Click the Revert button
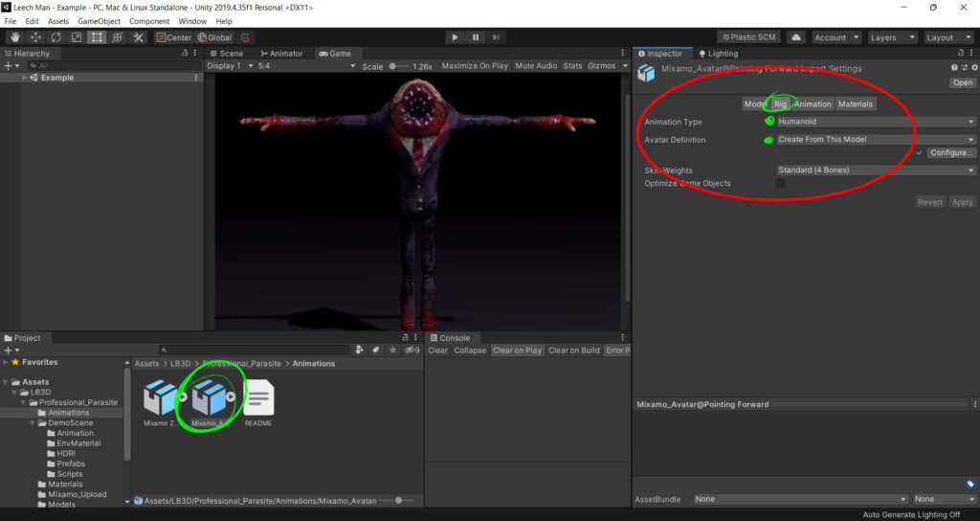 [929, 202]
